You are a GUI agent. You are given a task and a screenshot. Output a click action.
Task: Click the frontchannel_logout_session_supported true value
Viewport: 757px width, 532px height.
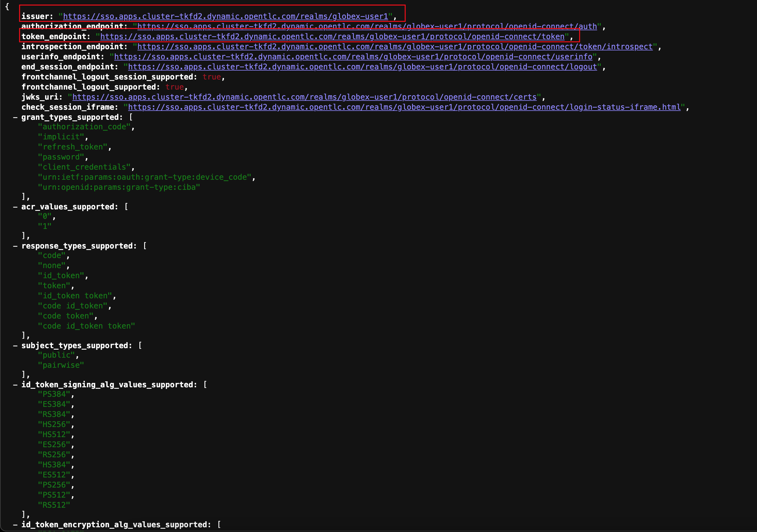[212, 77]
